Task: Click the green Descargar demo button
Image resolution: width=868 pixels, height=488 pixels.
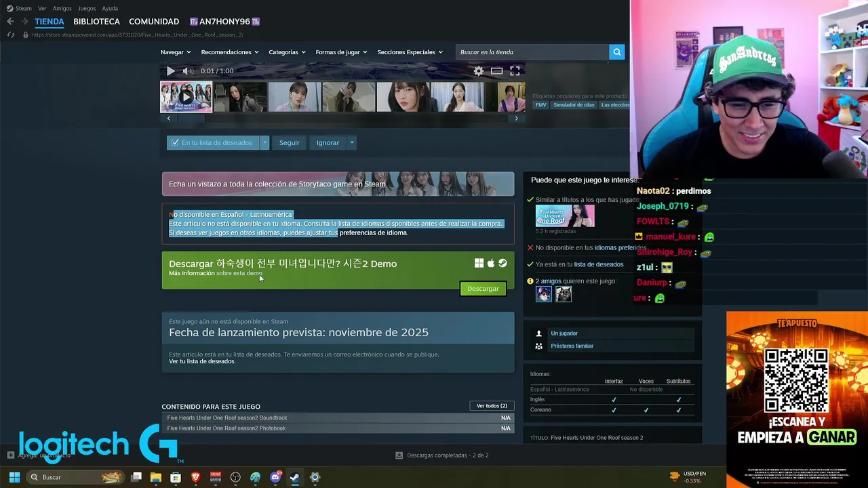Action: point(483,289)
